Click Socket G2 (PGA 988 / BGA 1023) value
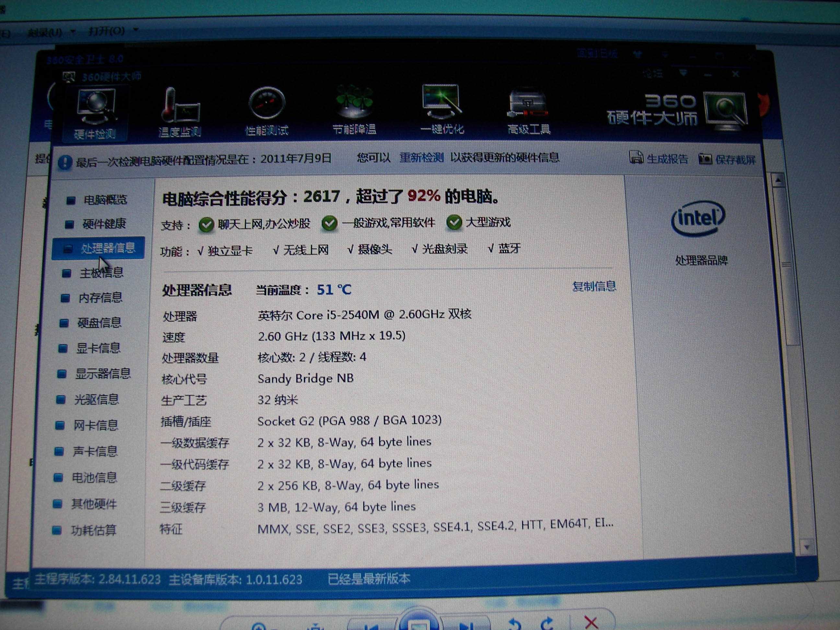840x630 pixels. click(349, 420)
